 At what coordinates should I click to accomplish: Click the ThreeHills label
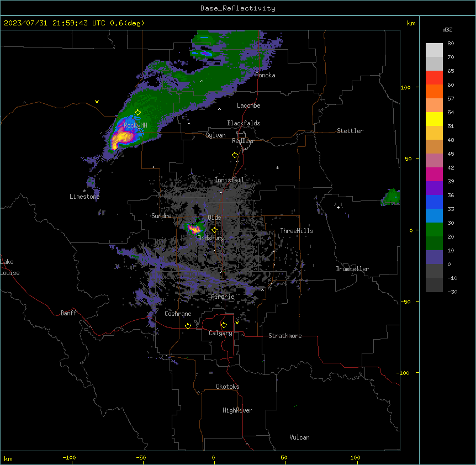pos(297,231)
